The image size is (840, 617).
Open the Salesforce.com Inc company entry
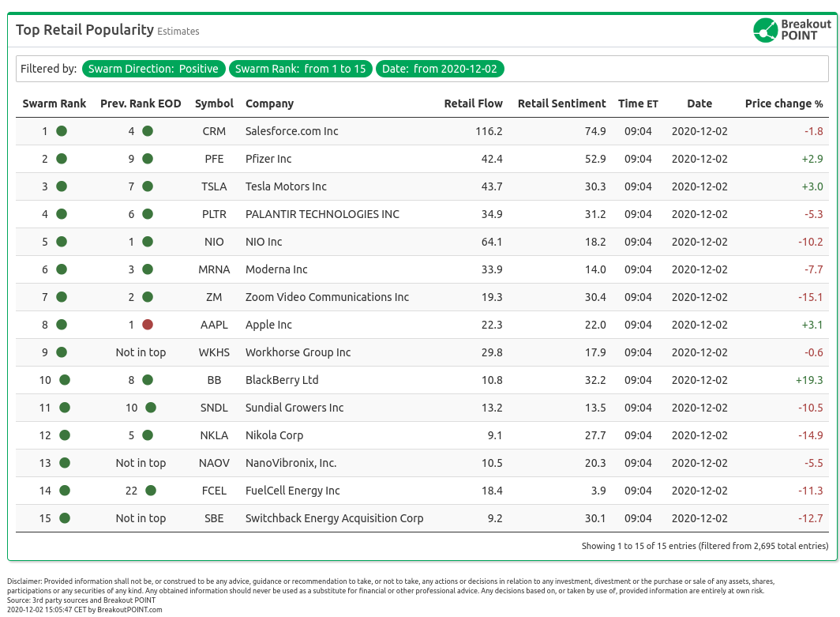291,131
